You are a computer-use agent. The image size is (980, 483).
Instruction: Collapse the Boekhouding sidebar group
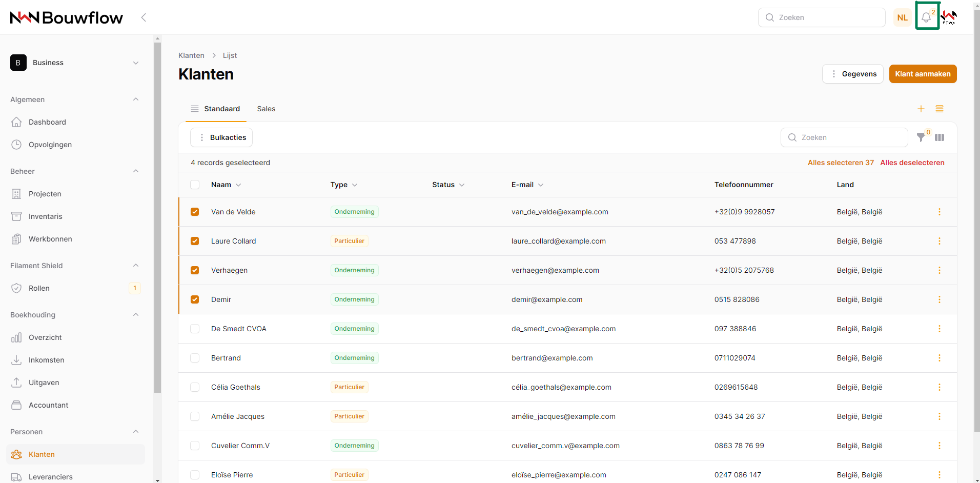(x=136, y=315)
